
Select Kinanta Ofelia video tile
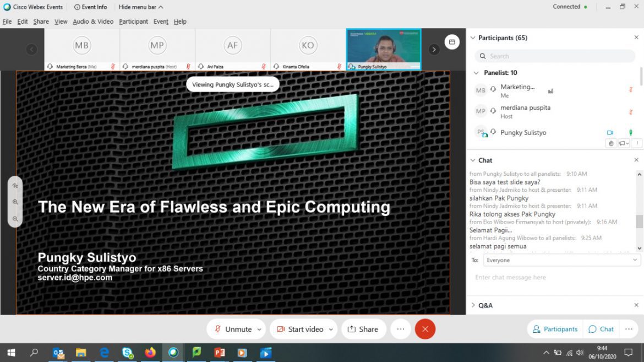tap(308, 50)
